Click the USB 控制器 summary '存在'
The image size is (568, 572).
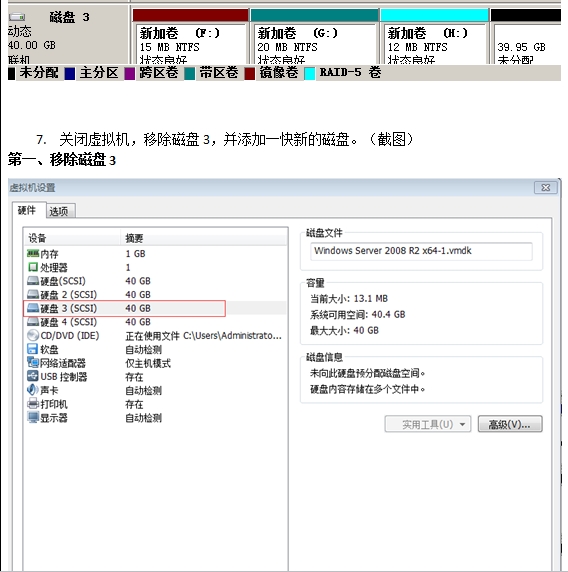134,377
